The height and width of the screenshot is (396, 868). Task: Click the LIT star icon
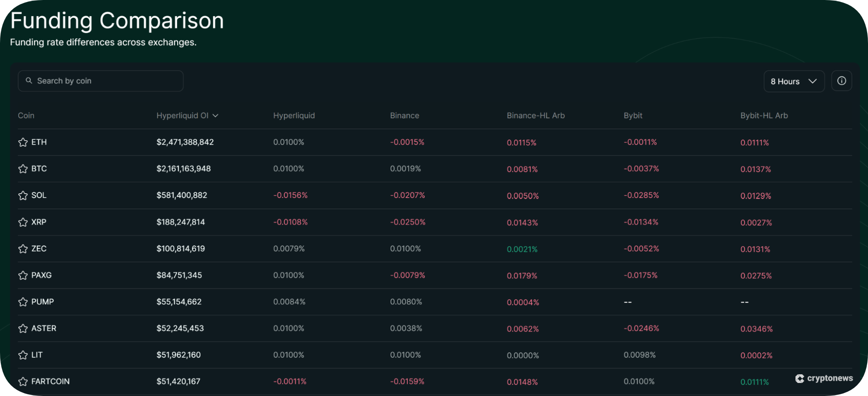(23, 355)
